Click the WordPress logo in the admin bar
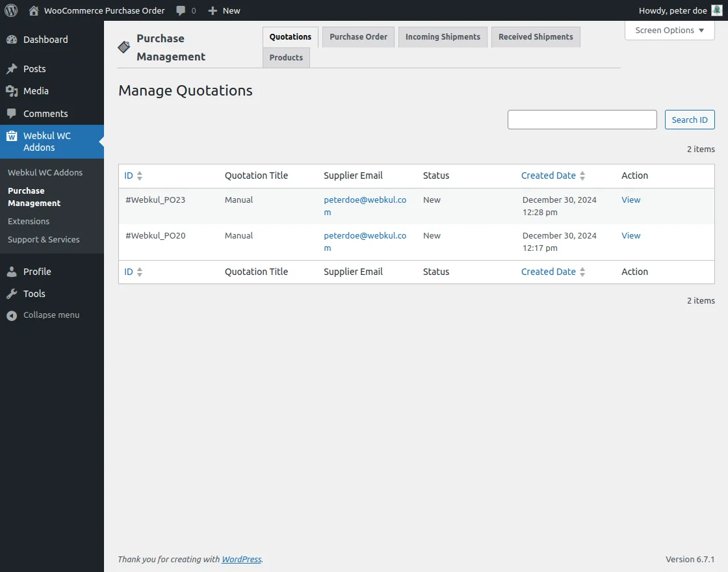Viewport: 728px width, 572px height. 10,10
